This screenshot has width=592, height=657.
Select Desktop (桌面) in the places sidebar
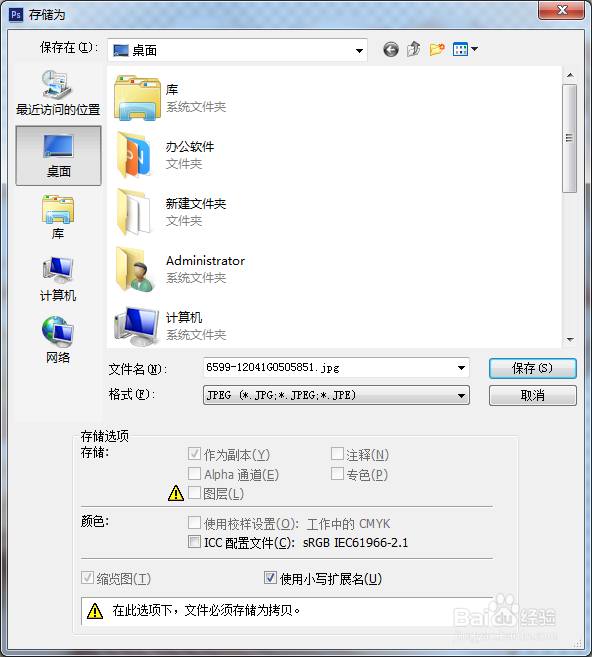click(58, 155)
